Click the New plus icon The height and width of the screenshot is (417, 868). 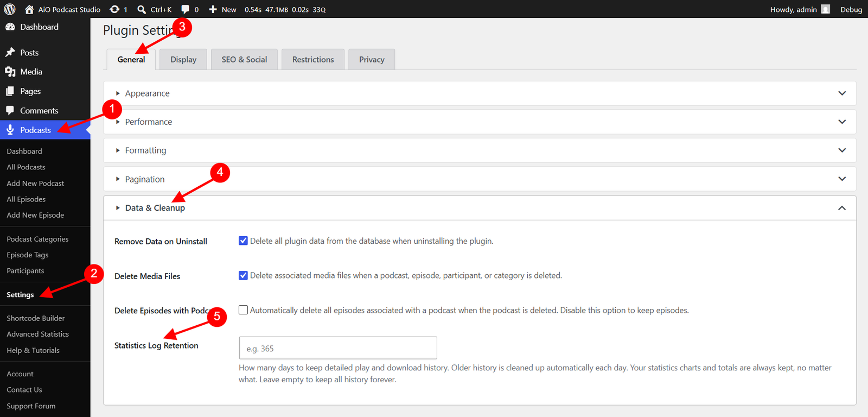[x=213, y=9]
